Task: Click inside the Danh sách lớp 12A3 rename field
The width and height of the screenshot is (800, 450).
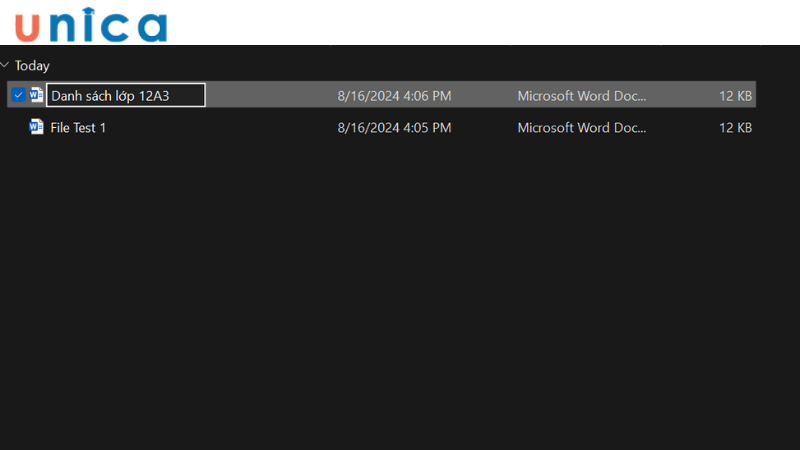Action: point(125,96)
